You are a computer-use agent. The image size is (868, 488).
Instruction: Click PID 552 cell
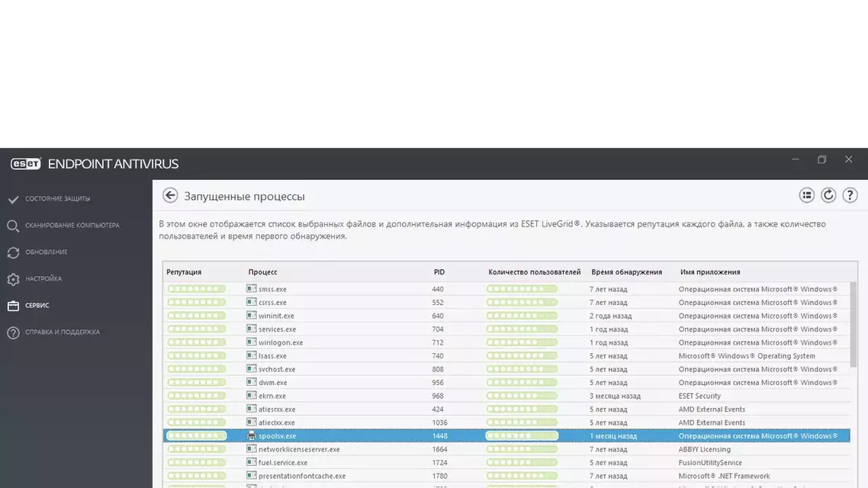tap(438, 302)
